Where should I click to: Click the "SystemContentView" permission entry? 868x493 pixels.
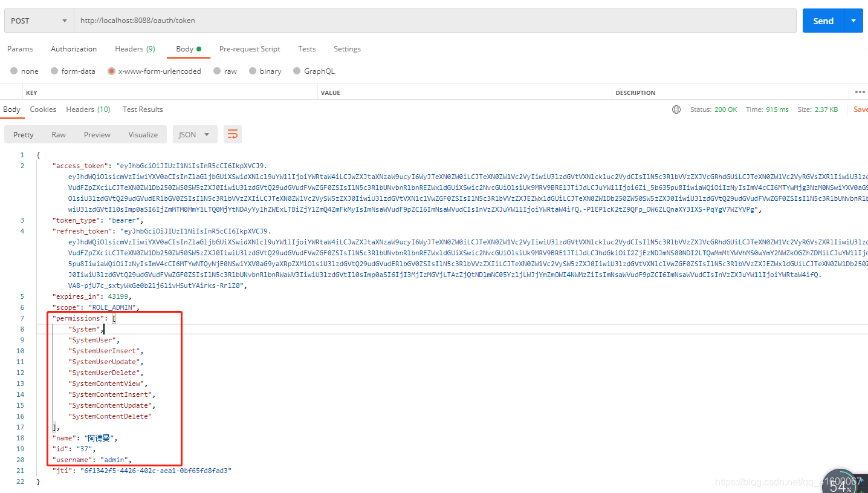click(106, 384)
